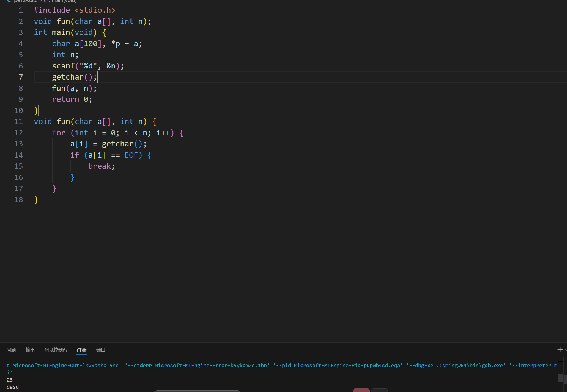Click line number 12 in the gutter

coord(18,133)
